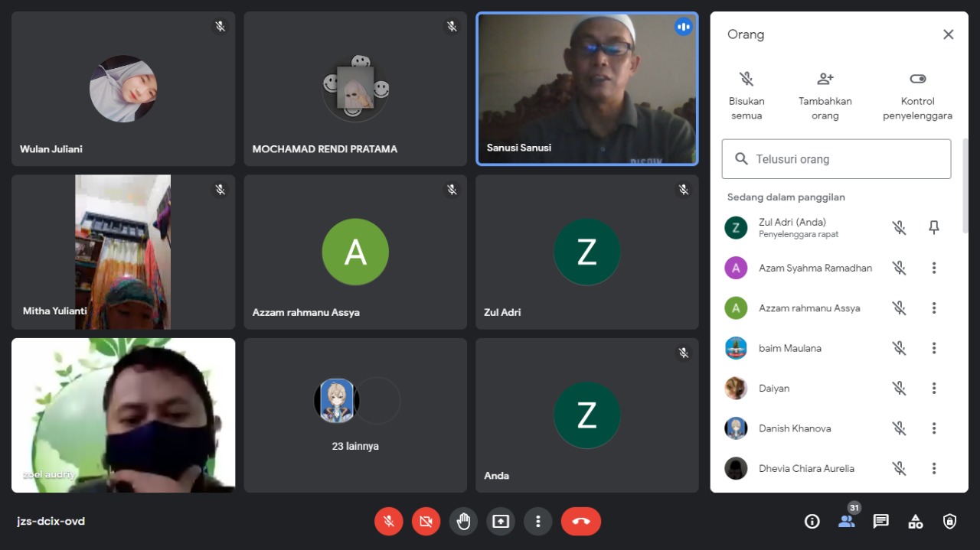The width and height of the screenshot is (980, 550).
Task: Click the people icon showing 31
Action: [846, 521]
